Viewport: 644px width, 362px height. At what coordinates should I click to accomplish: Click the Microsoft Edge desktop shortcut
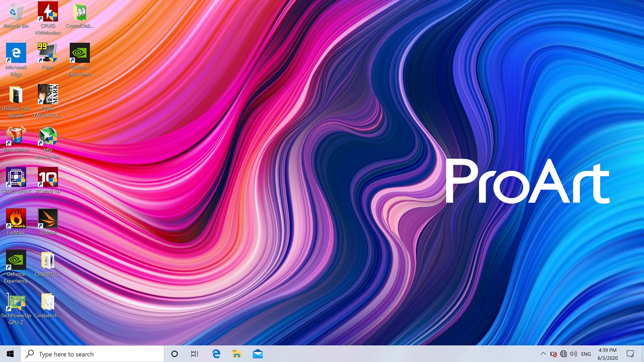point(16,60)
